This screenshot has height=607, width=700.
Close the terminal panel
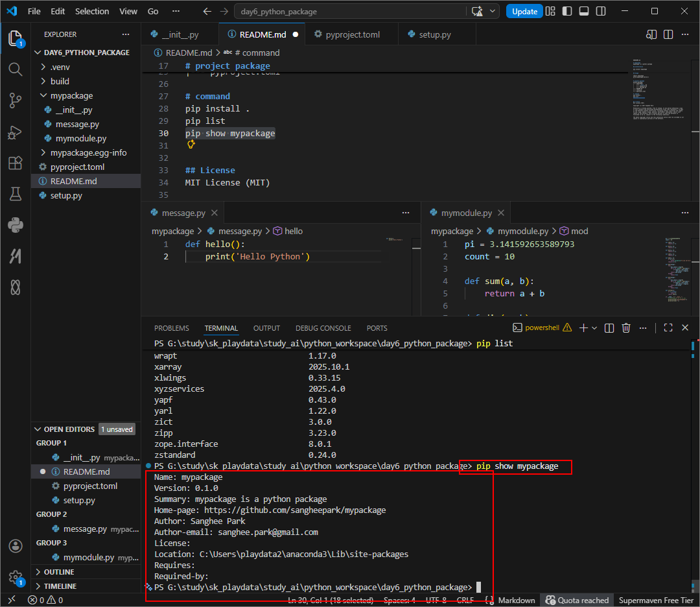pyautogui.click(x=685, y=328)
